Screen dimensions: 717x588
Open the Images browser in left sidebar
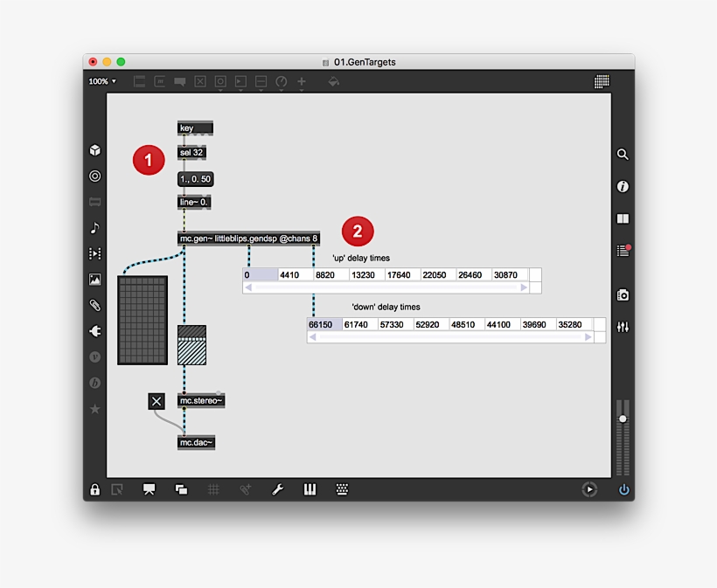95,280
